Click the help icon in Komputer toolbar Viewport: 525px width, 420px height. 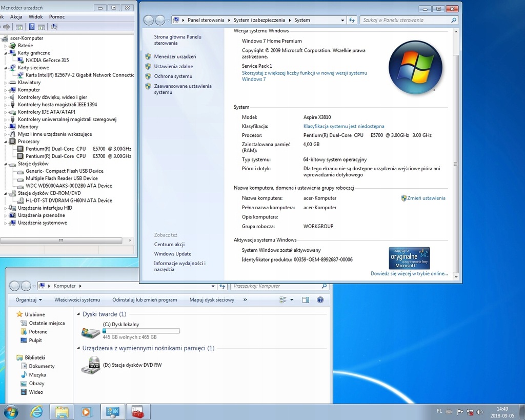click(320, 300)
